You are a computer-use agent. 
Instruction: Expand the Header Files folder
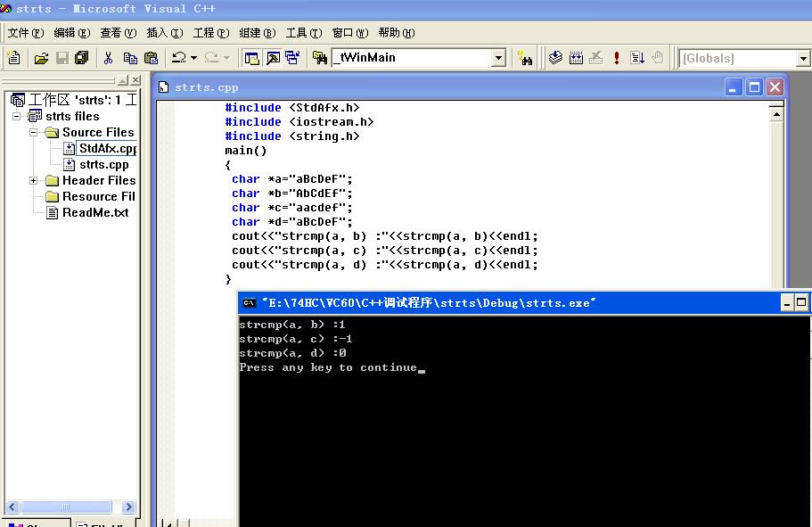pyautogui.click(x=34, y=180)
